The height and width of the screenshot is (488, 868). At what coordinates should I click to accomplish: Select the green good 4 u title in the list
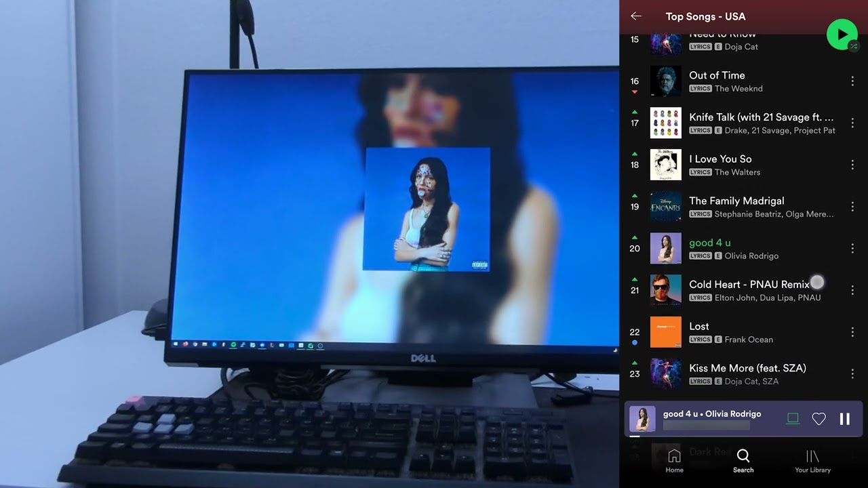(710, 243)
